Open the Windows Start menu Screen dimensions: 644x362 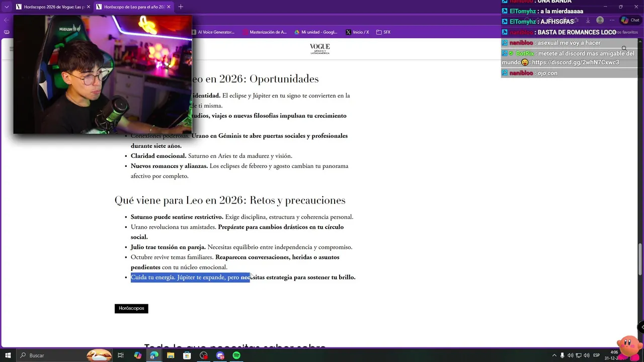tap(8, 355)
